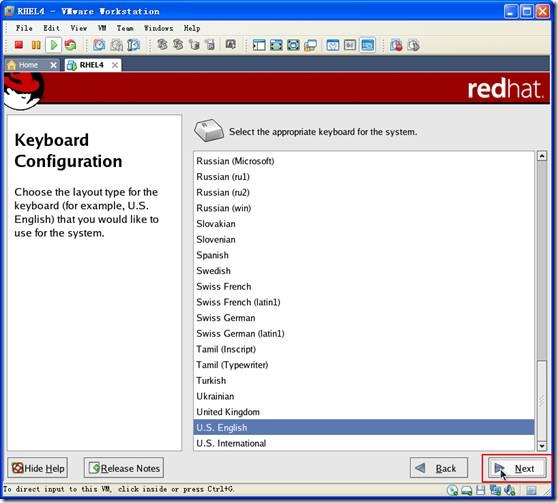Select Turkish keyboard layout
The width and height of the screenshot is (558, 503).
tap(364, 381)
